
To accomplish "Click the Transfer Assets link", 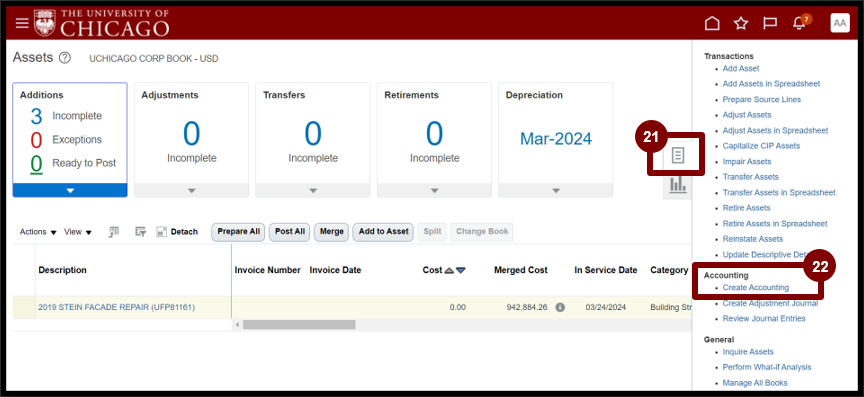I will coord(750,176).
